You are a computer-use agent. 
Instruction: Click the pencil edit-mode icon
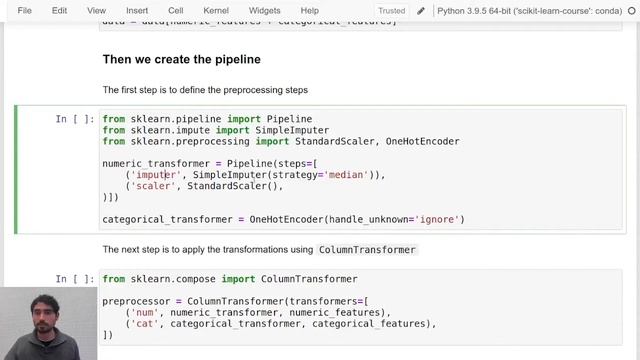421,11
